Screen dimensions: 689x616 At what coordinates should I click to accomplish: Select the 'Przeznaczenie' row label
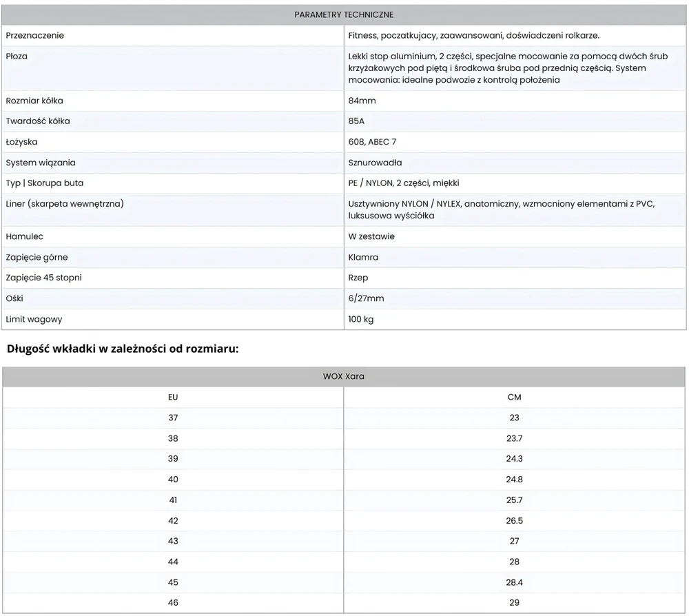34,36
